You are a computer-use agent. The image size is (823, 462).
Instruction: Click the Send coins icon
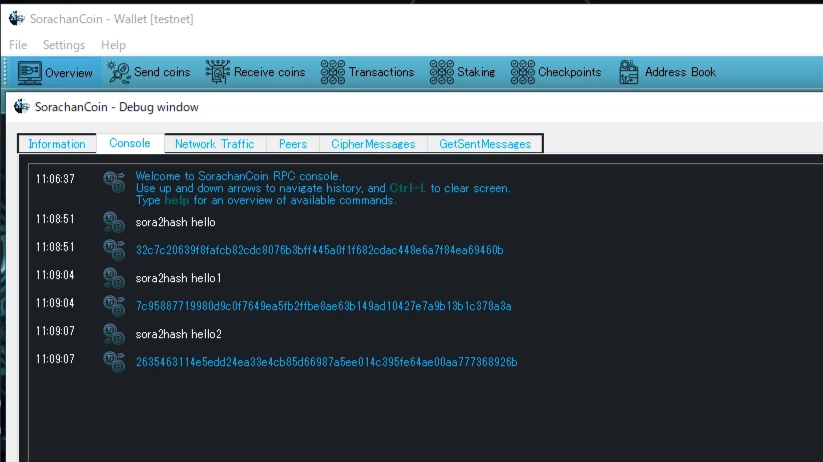click(x=119, y=72)
